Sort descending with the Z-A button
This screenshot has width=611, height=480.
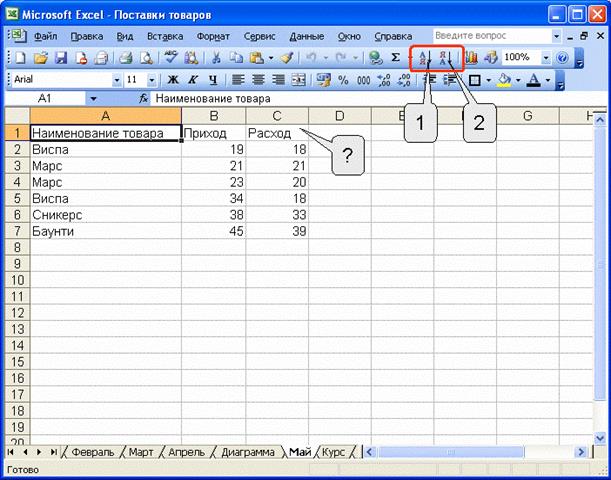click(446, 58)
